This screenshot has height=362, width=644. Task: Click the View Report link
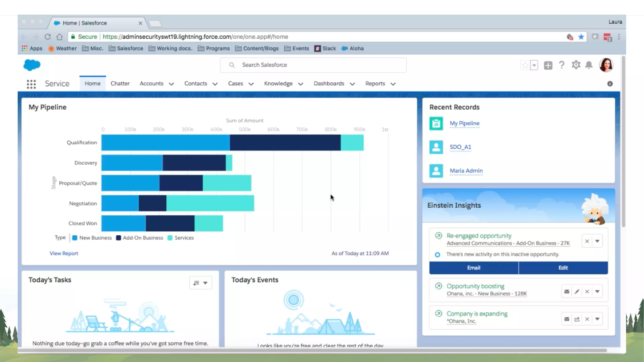coord(64,253)
